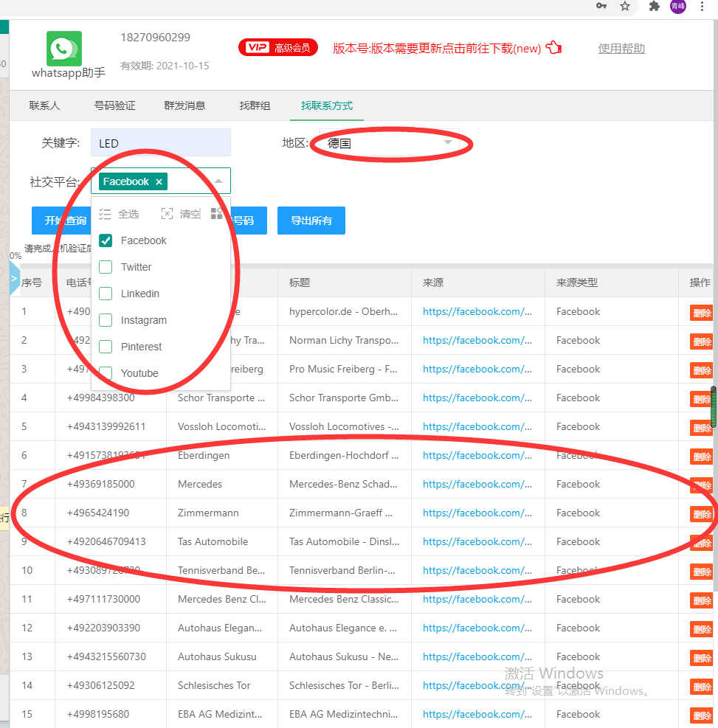Remove the Facebook tag with its X

click(x=159, y=181)
